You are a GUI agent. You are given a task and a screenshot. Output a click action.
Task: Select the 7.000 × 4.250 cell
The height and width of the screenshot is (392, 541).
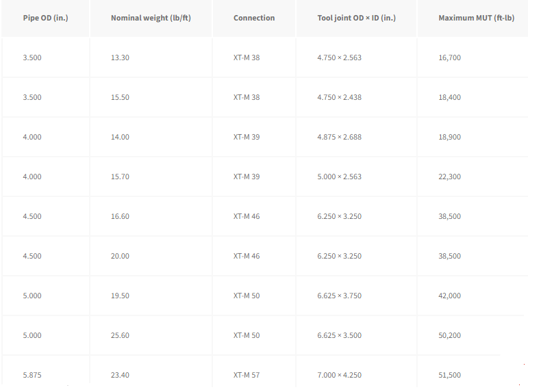pyautogui.click(x=340, y=375)
